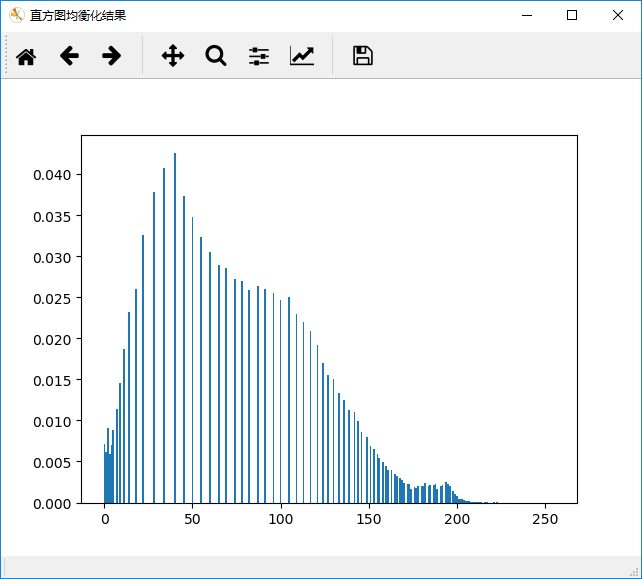Click the y-axis label 0.010
Screen dimensions: 642x579
(52, 421)
